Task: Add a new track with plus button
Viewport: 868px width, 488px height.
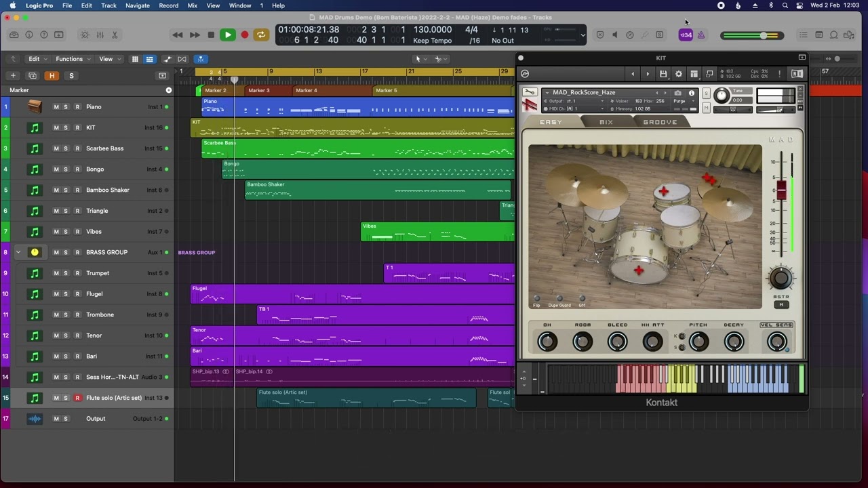Action: pos(13,75)
